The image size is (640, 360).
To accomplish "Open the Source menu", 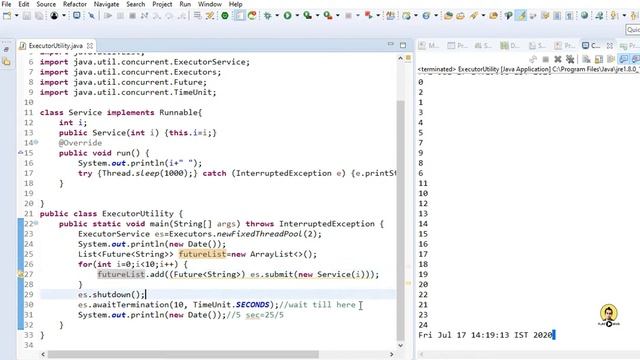I will (x=46, y=4).
